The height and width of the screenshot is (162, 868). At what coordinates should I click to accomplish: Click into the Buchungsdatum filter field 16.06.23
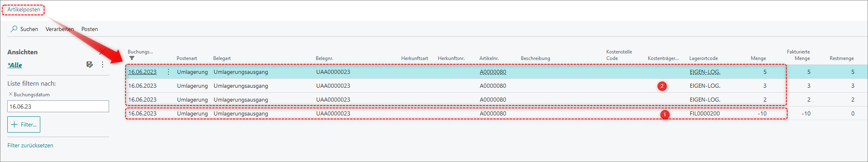pos(58,107)
